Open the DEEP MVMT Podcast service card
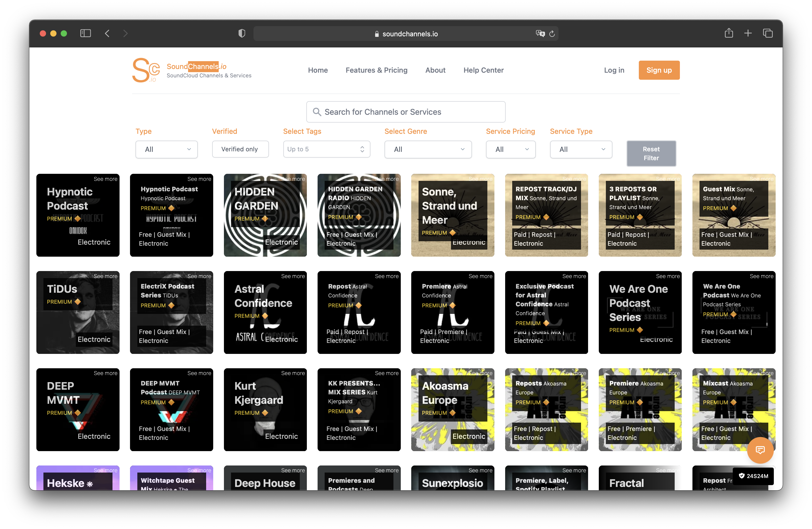812x529 pixels. [x=171, y=409]
